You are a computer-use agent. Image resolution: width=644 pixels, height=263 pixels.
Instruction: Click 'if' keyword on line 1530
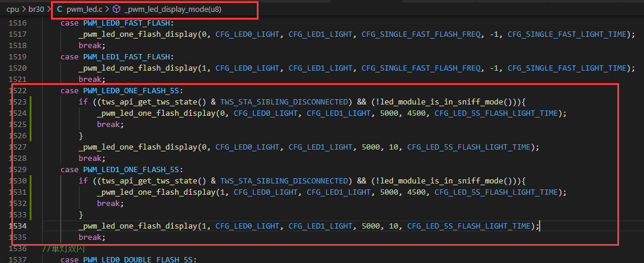pos(83,181)
